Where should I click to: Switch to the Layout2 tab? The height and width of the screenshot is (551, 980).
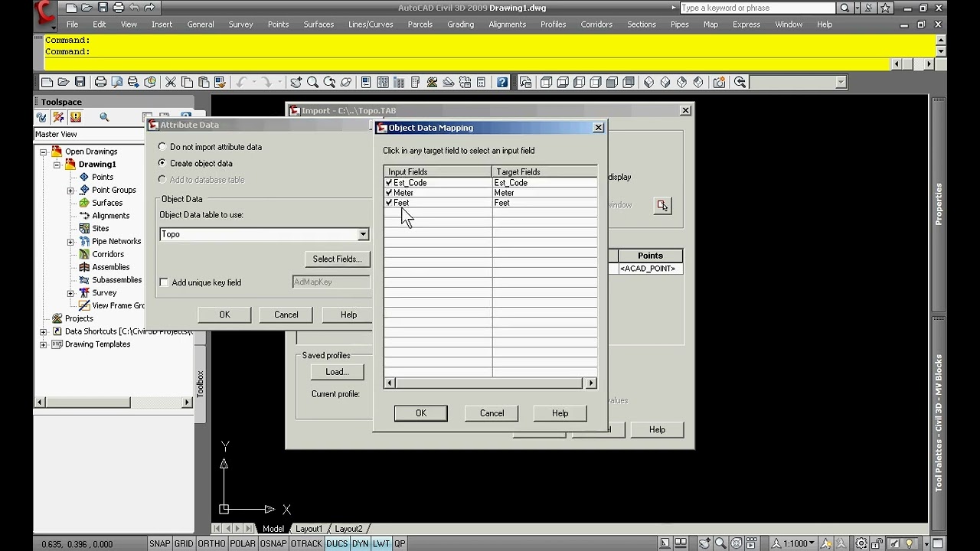[x=348, y=529]
